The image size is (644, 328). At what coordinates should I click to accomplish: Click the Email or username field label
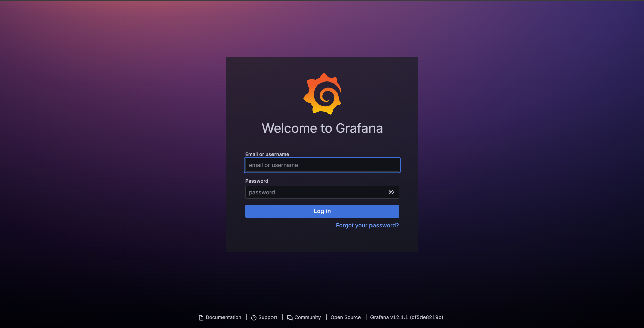(x=267, y=154)
